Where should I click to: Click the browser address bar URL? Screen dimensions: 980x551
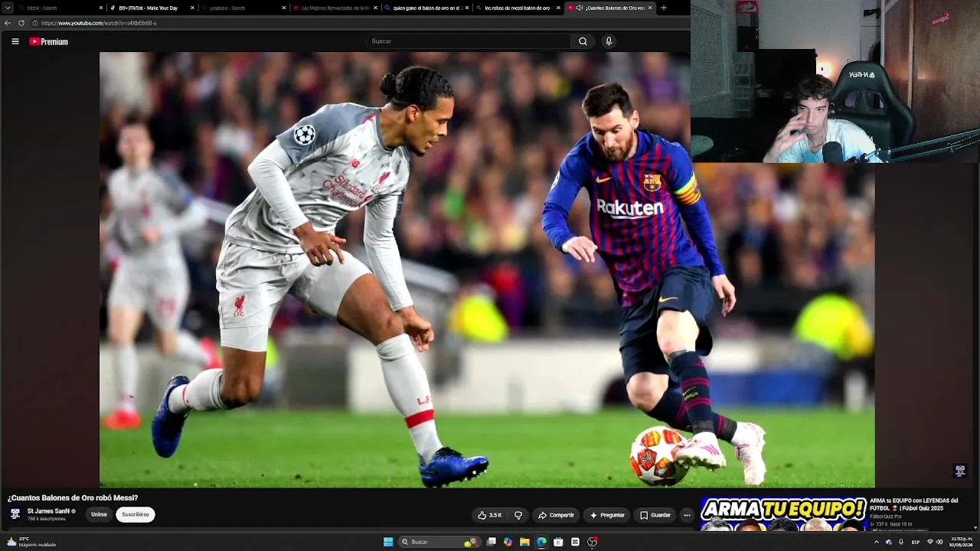tap(99, 23)
